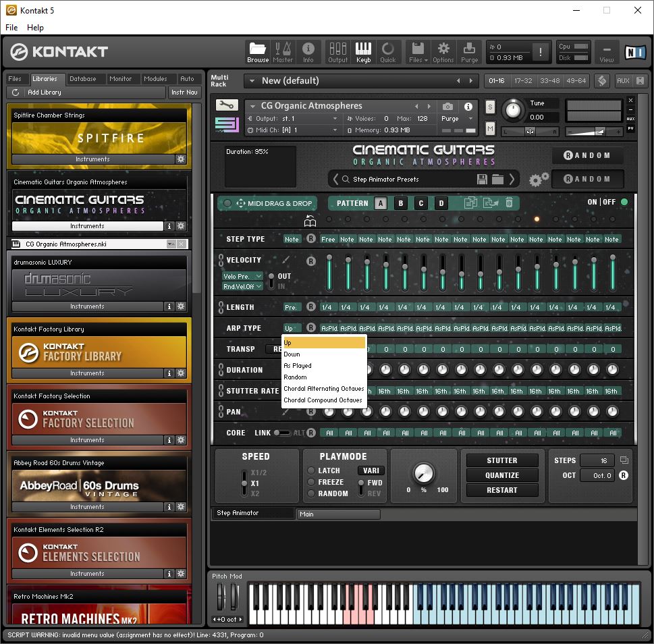Adjust the first step velocity slider
The height and width of the screenshot is (644, 654).
(329, 273)
